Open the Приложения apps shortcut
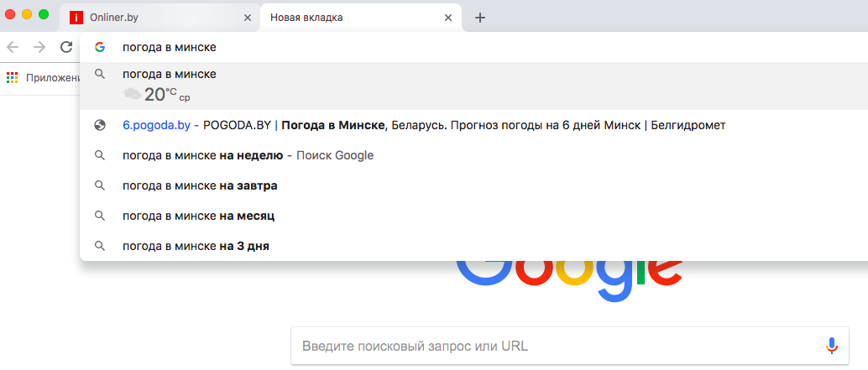 pyautogui.click(x=43, y=78)
